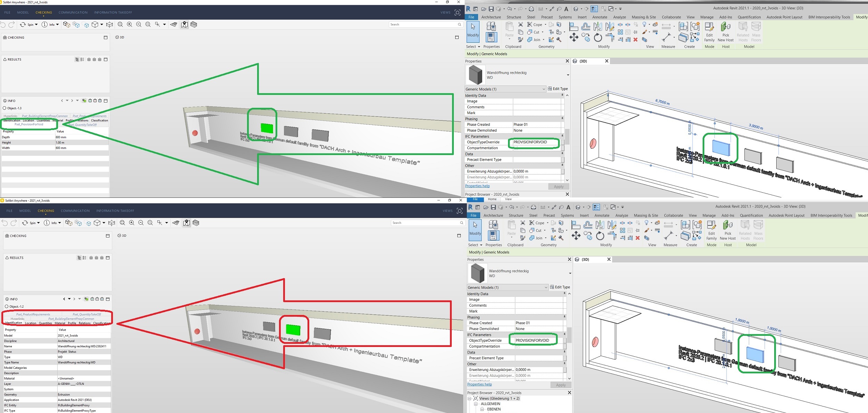Open the Annotate ribbon tab in upper Revit
868x413 pixels.
[x=599, y=17]
